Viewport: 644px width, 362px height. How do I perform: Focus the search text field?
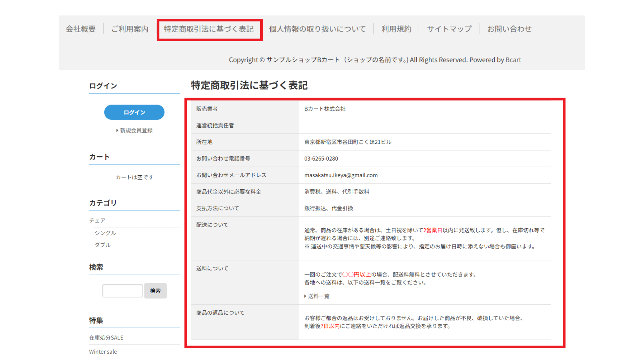tap(122, 291)
